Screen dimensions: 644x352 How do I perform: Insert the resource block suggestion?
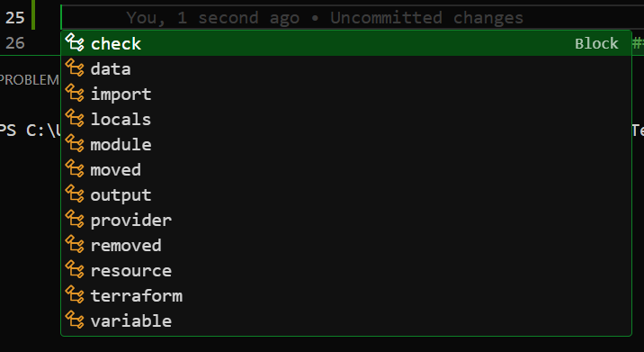click(345, 270)
